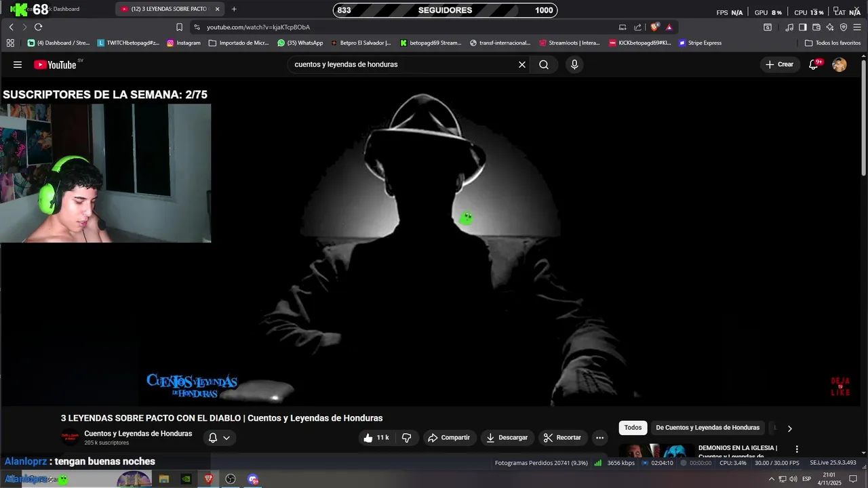Open the bookmarks bar apps grid icon
Image resolution: width=868 pixels, height=488 pixels.
[x=10, y=43]
